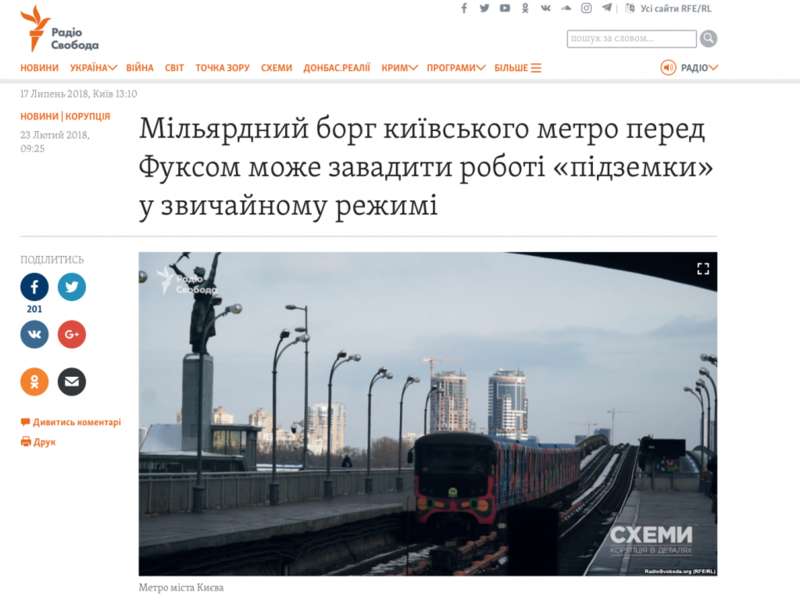Share via Odnoklassniki orange button
The image size is (800, 610).
pos(34,381)
